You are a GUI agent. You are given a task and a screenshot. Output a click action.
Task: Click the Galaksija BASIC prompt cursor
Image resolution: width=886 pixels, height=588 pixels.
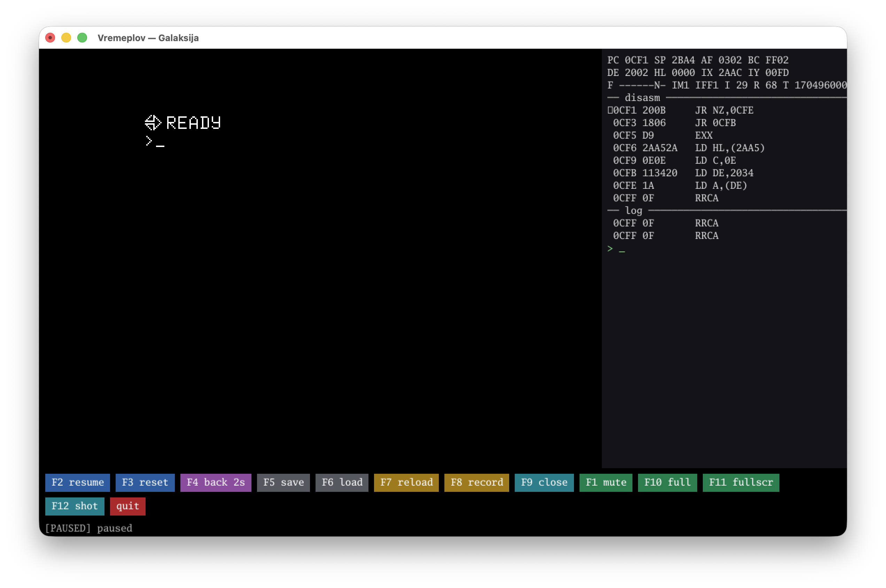[x=160, y=145]
